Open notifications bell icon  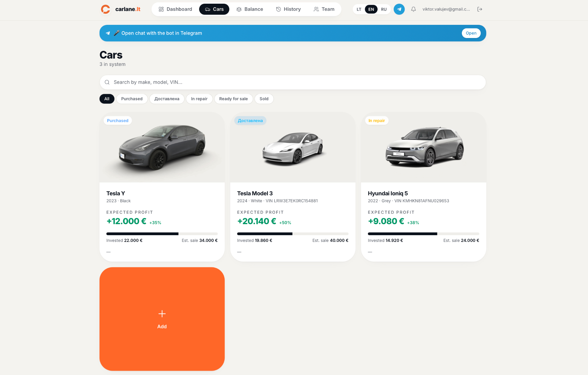click(x=413, y=9)
